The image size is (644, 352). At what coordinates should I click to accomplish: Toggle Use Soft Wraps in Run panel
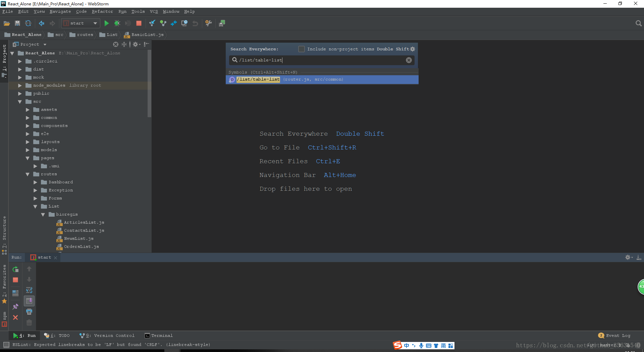pos(29,290)
